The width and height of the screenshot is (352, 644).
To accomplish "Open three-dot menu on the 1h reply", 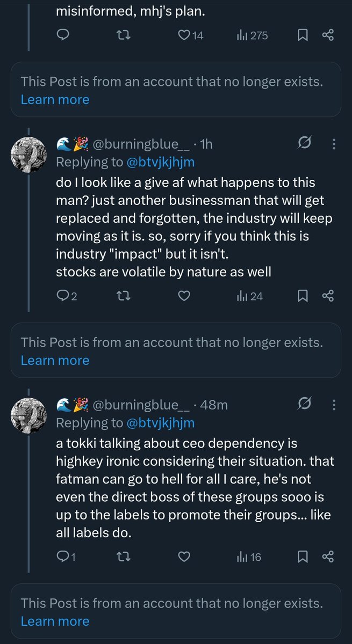I will [334, 144].
